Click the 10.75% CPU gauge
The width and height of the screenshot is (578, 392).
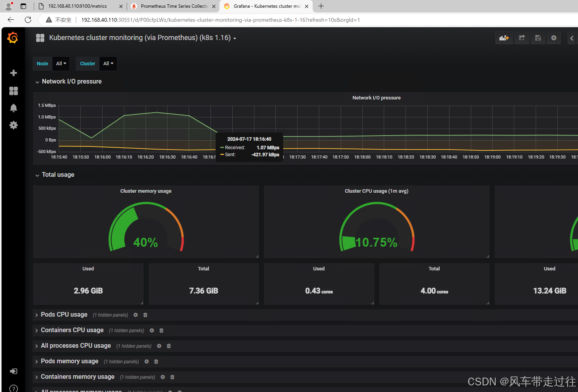[376, 227]
